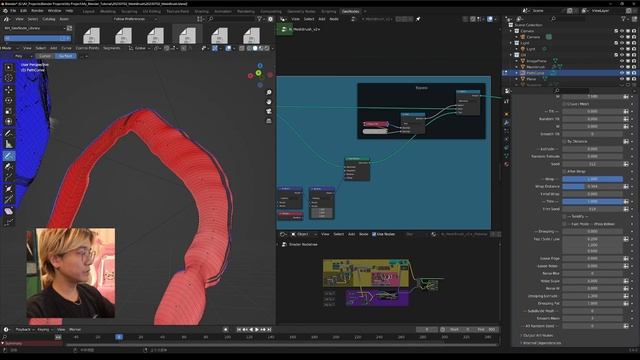Click the green Y axis on navigation gizmo

click(x=258, y=73)
